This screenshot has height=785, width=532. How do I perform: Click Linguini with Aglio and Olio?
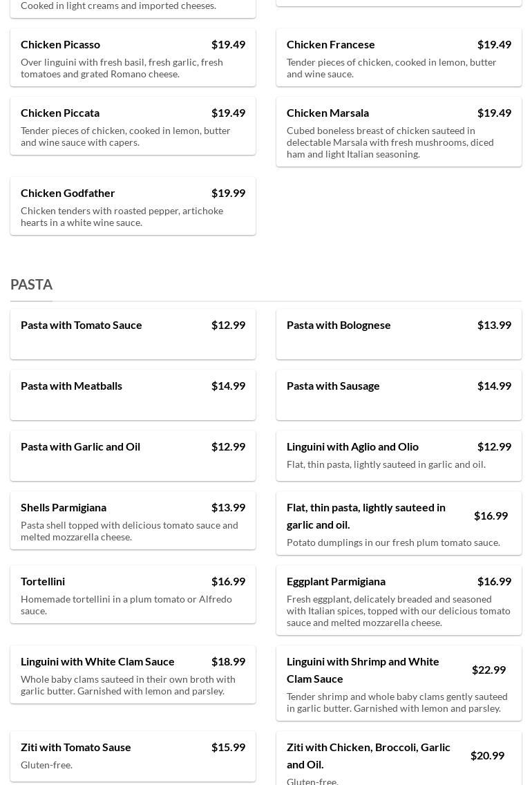pyautogui.click(x=399, y=455)
